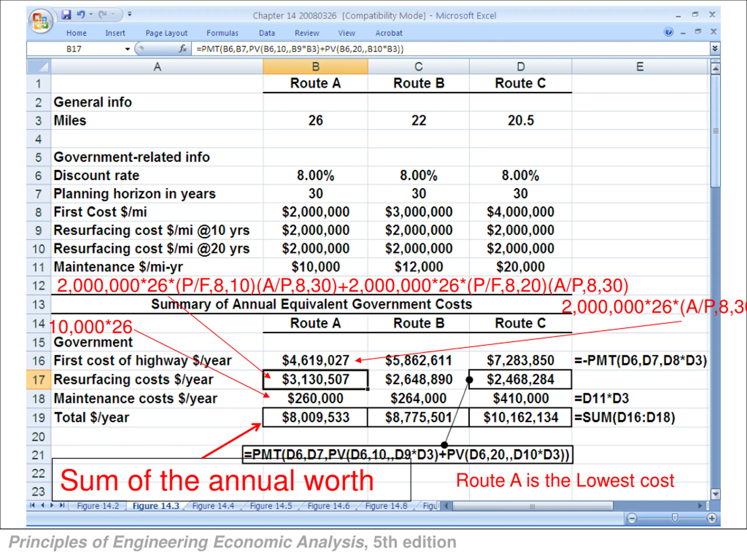747x560 pixels.
Task: Click Route C miles cell 20.5
Action: (x=521, y=120)
